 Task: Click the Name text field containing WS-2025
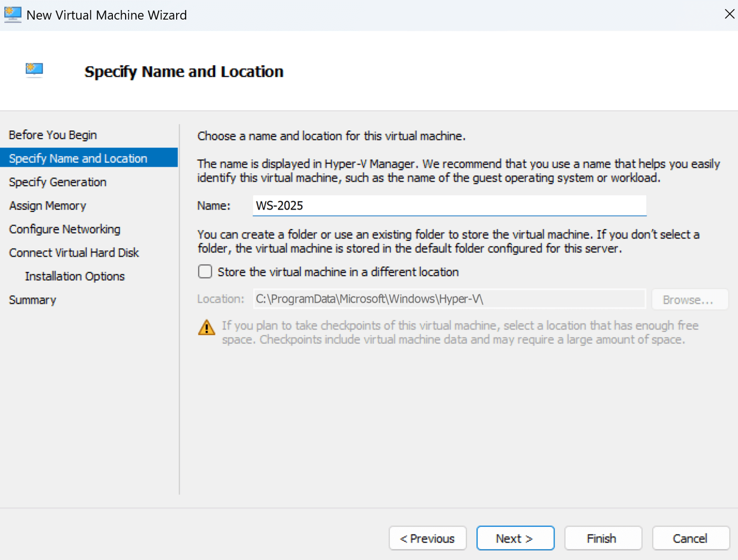click(x=449, y=205)
